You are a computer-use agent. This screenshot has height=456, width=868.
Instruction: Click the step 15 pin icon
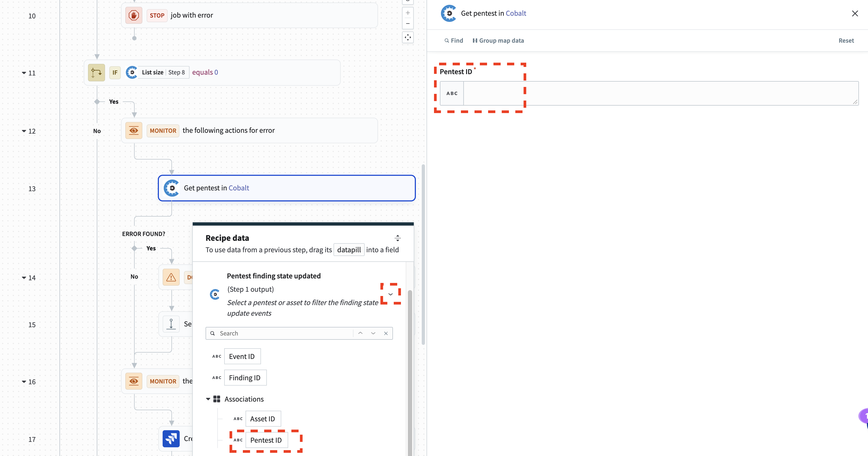[x=171, y=324]
